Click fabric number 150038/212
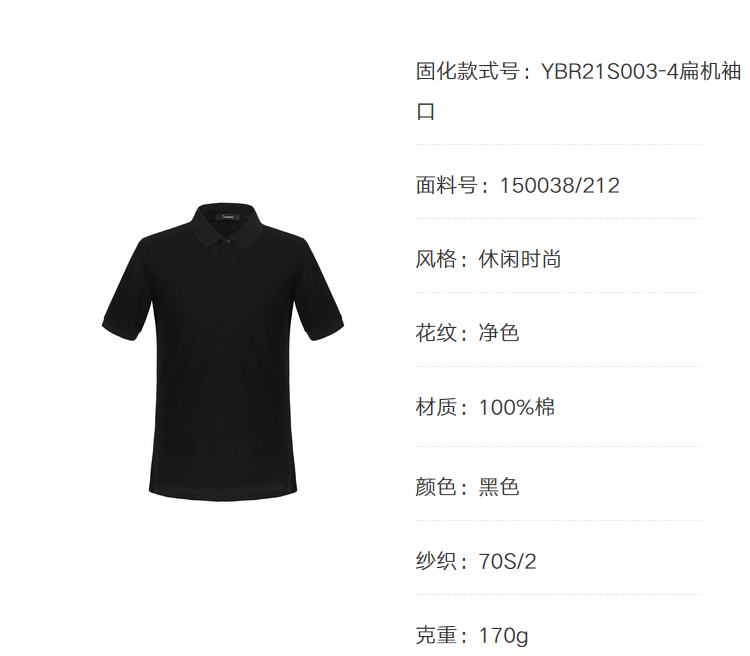 click(560, 186)
